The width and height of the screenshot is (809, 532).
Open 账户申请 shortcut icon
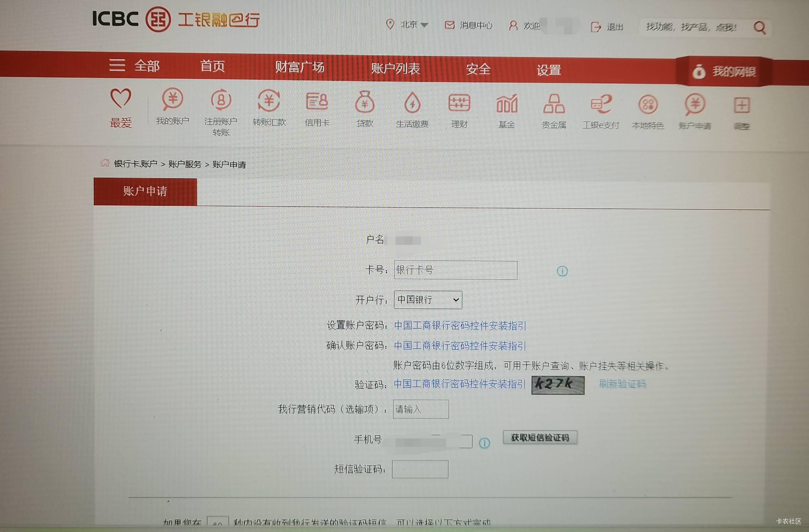coord(695,105)
